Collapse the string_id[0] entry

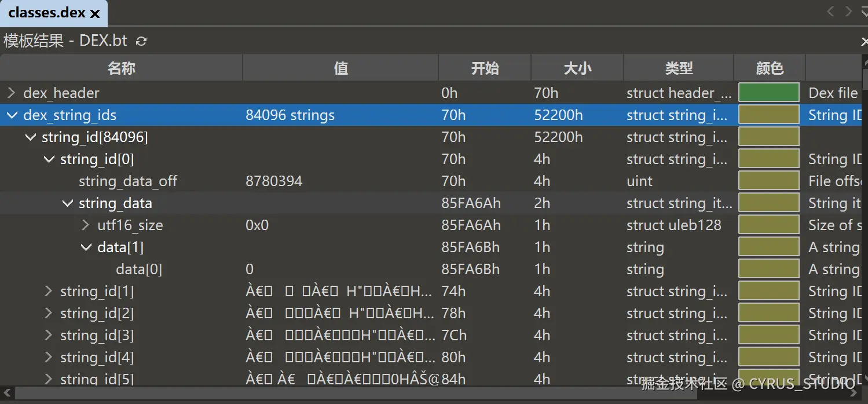[x=49, y=159]
